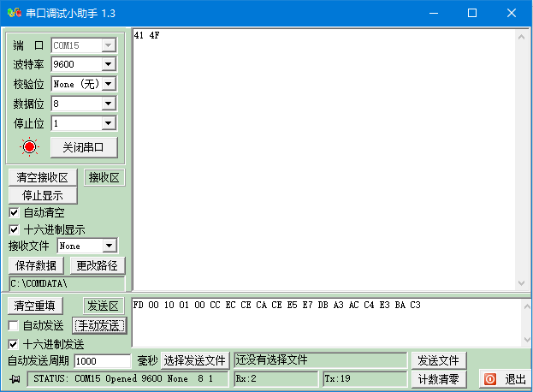This screenshot has width=533, height=392.
Task: Click the 关闭串口 close port button
Action: pyautogui.click(x=84, y=147)
